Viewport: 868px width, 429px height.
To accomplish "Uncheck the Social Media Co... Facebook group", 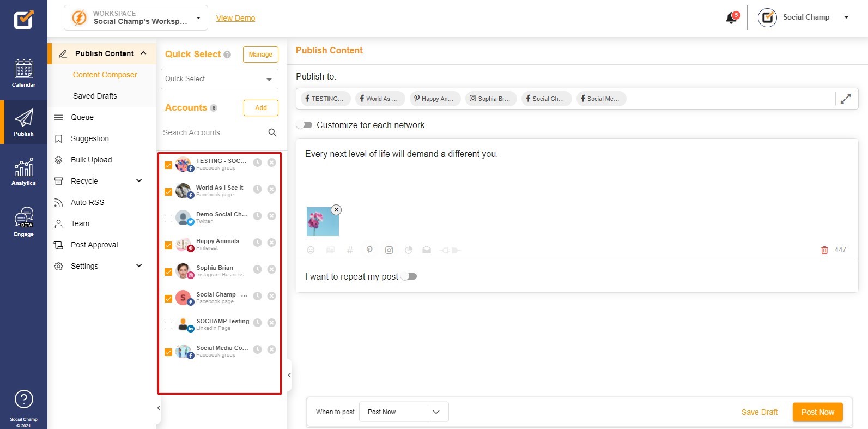I will pyautogui.click(x=168, y=352).
